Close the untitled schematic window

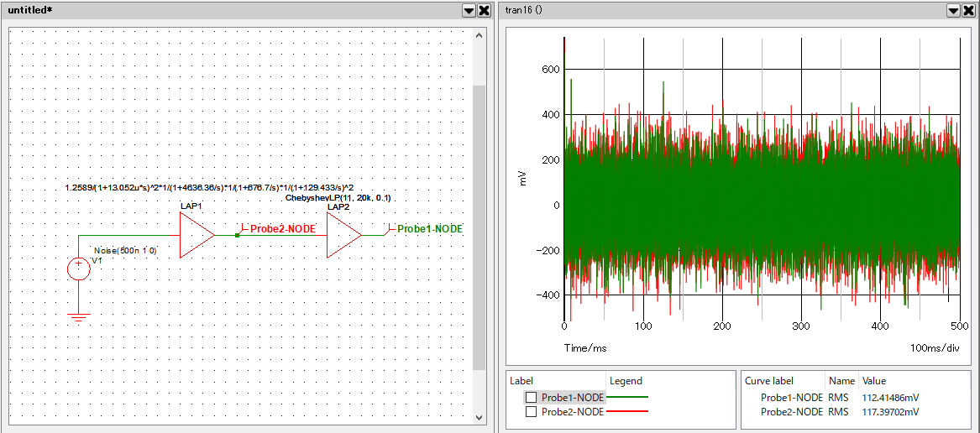click(484, 11)
